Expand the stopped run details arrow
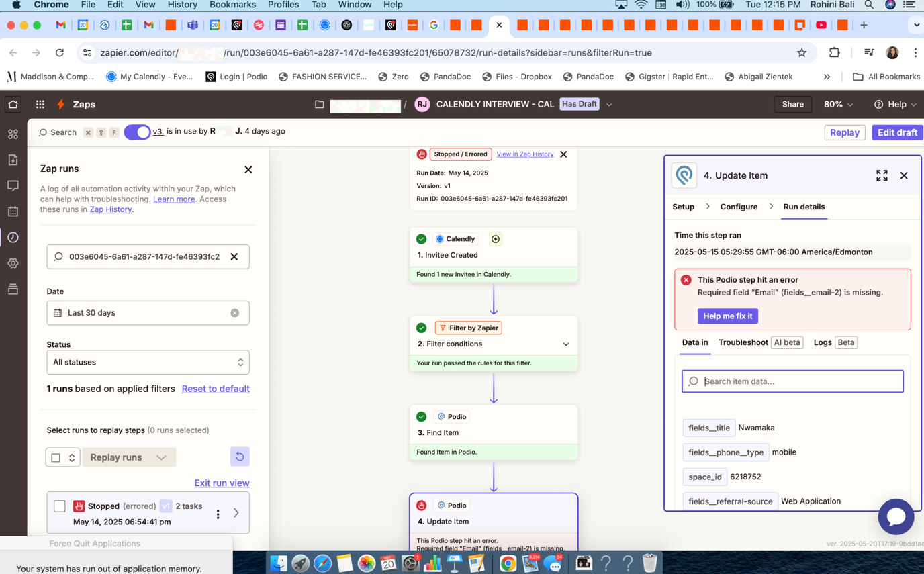 point(236,513)
